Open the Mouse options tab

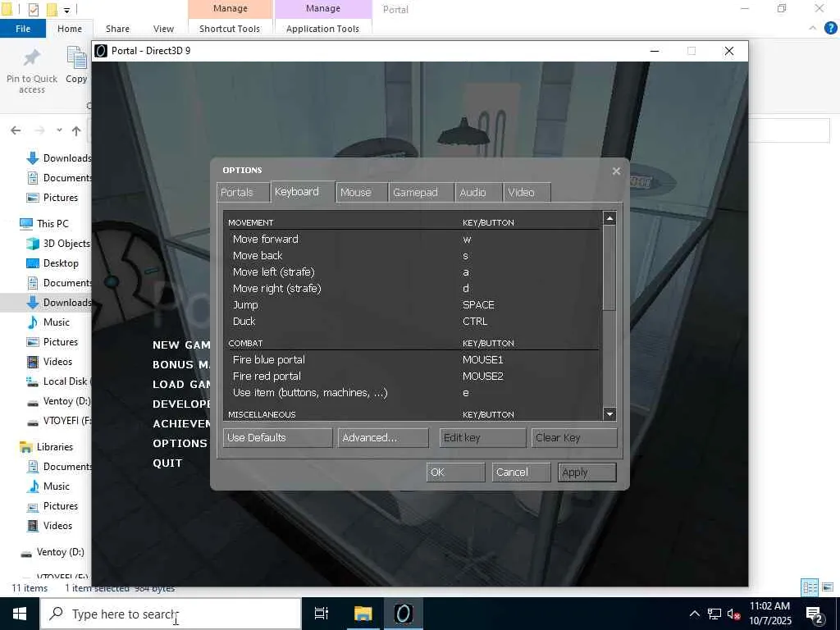tap(362, 192)
